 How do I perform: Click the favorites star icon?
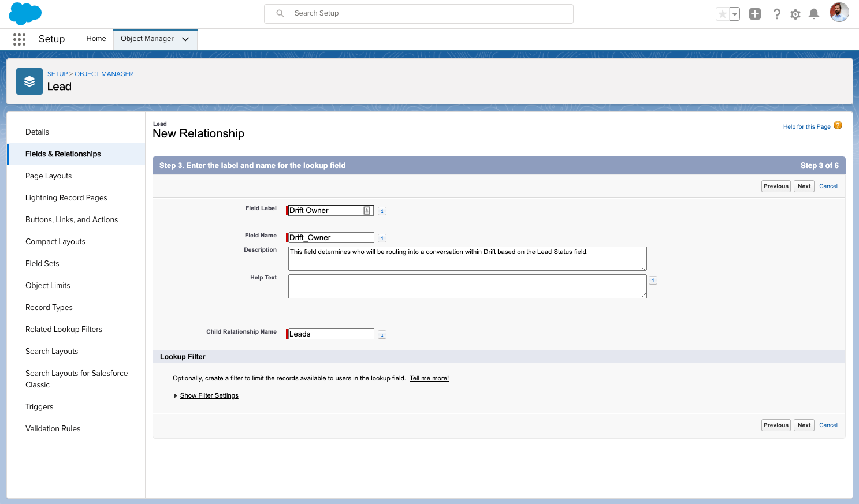coord(722,14)
